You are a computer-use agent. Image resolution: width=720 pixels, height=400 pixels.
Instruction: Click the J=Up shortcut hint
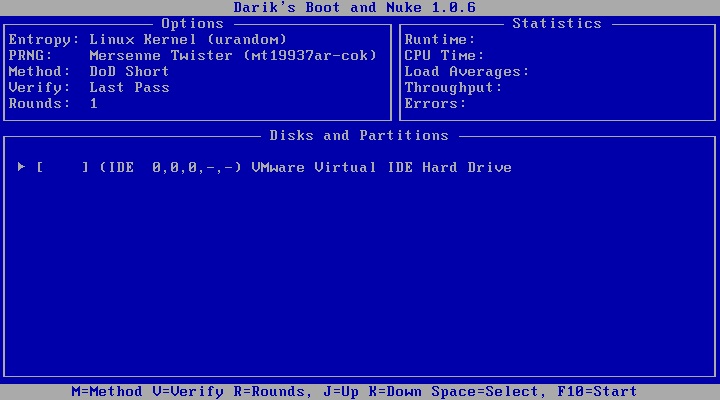coord(341,392)
